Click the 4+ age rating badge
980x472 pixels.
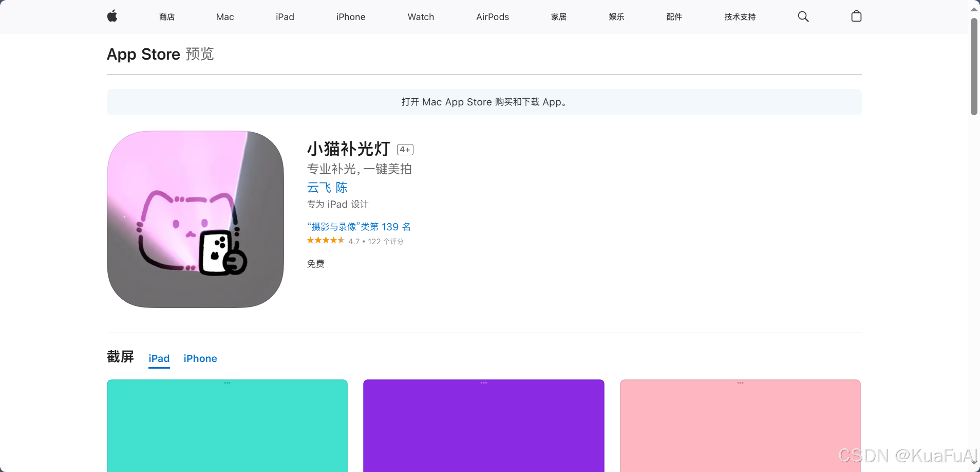coord(405,149)
